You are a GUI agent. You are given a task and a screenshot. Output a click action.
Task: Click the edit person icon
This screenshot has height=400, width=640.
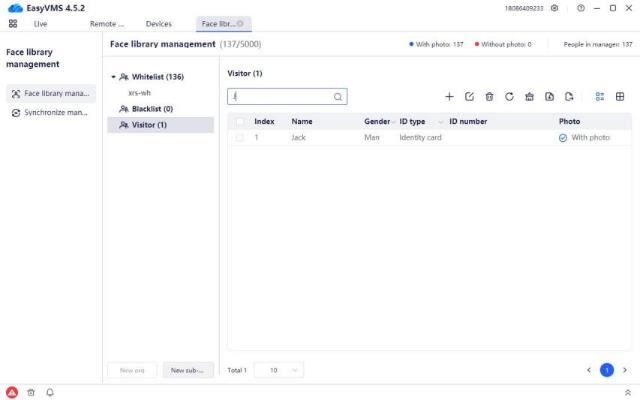[469, 97]
